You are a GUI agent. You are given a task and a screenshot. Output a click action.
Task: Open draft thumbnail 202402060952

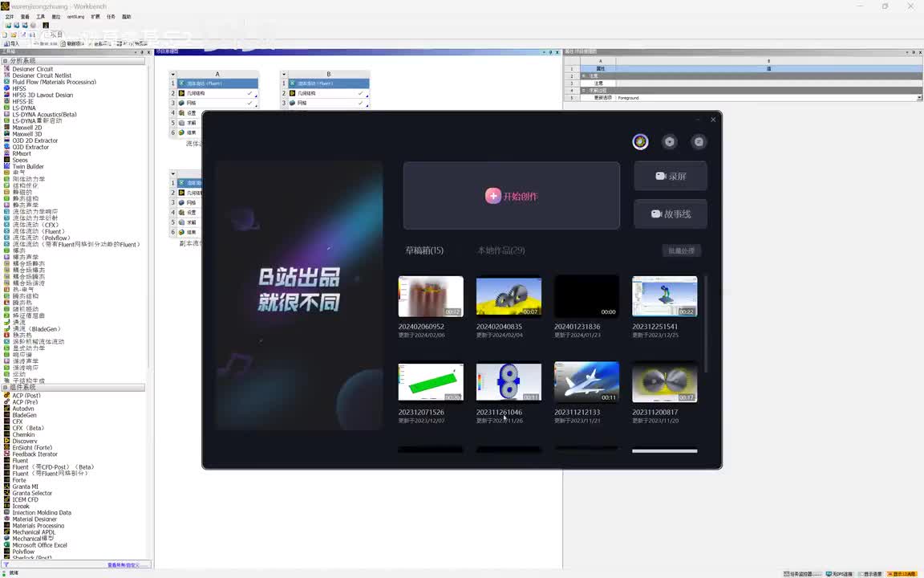[431, 296]
